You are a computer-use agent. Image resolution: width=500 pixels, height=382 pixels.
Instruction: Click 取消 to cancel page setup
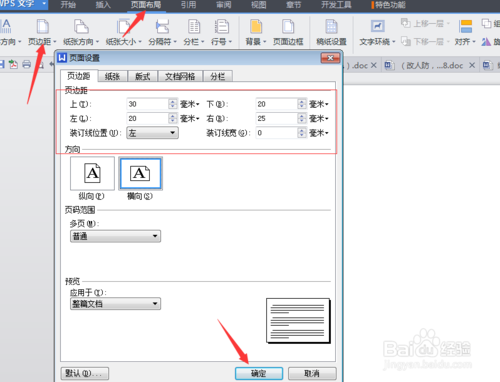tap(312, 373)
